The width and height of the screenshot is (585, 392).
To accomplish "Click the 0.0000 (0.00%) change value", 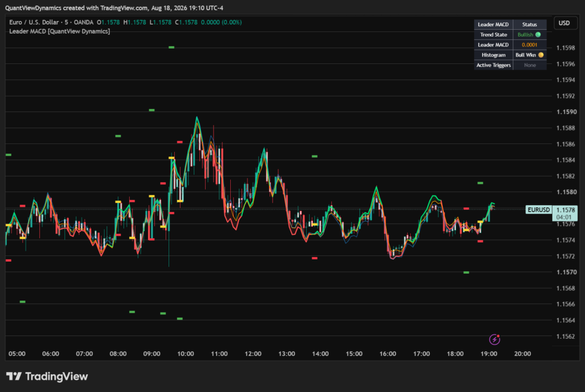I will pyautogui.click(x=221, y=22).
